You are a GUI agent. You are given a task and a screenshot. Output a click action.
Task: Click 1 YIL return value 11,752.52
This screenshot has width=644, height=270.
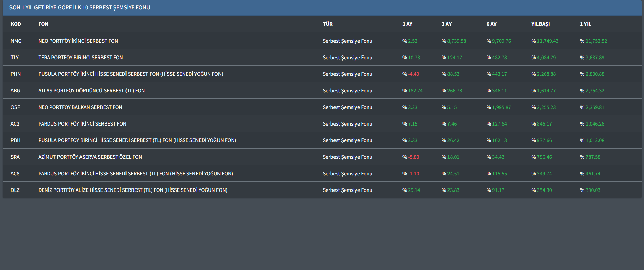596,41
